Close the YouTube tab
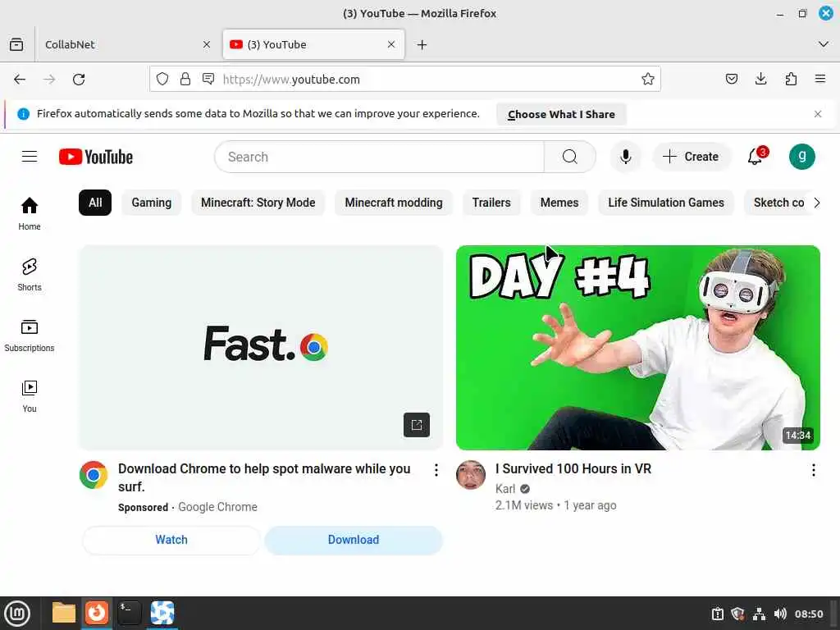840x630 pixels. [x=391, y=44]
